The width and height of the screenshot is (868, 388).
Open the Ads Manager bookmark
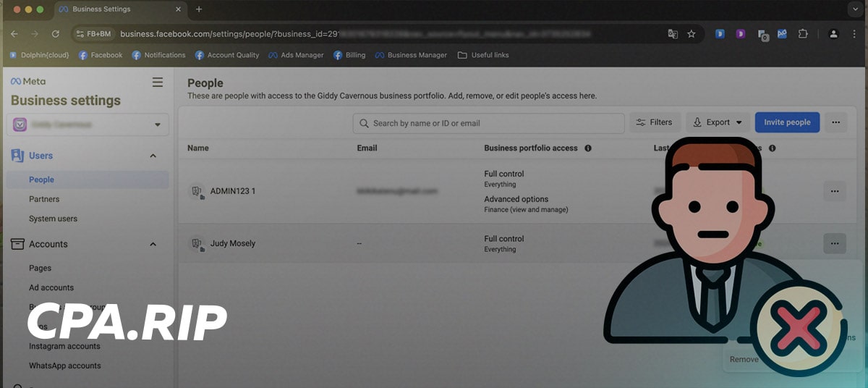coord(296,55)
